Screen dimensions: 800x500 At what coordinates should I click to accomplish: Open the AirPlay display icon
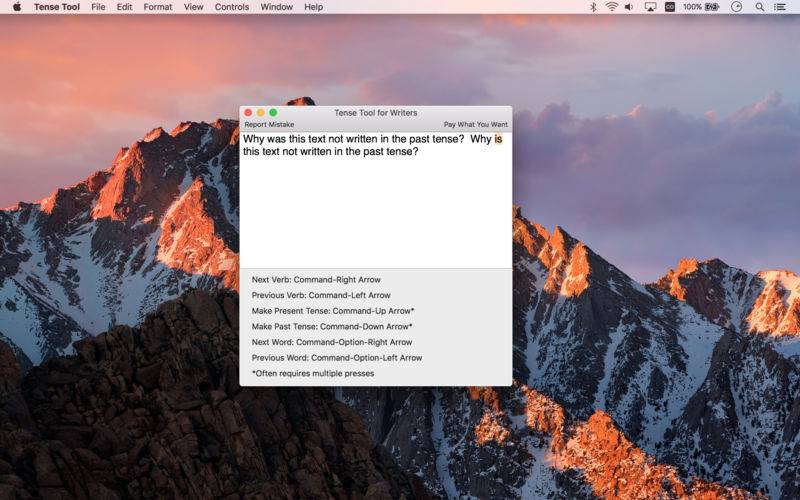click(x=650, y=7)
